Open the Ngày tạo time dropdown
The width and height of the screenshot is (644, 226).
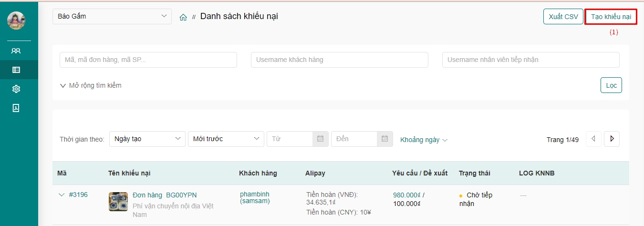[147, 139]
